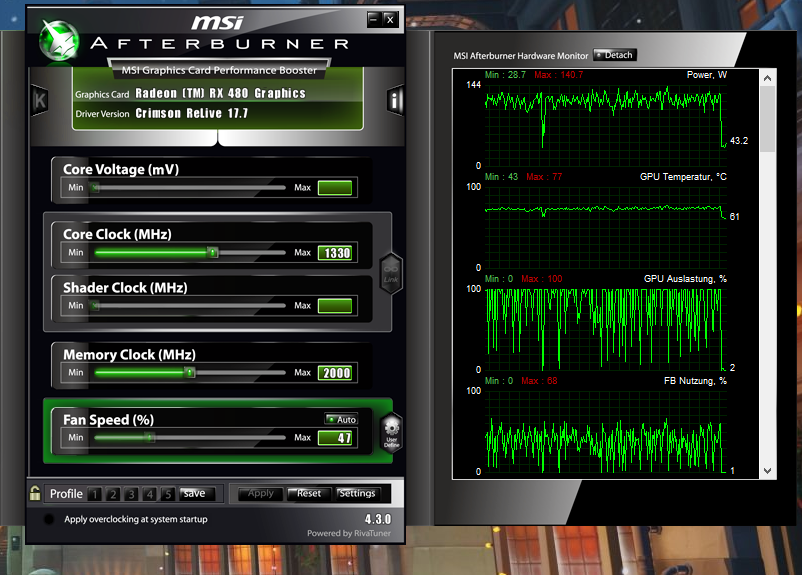Screen dimensions: 802x575
Task: Save the current profile
Action: pos(197,493)
